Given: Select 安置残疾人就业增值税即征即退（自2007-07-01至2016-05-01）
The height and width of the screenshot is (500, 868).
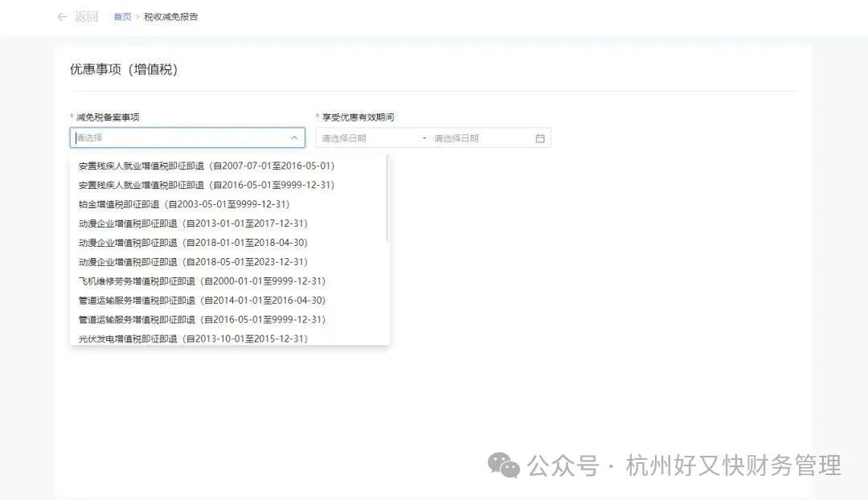Looking at the screenshot, I should point(205,166).
